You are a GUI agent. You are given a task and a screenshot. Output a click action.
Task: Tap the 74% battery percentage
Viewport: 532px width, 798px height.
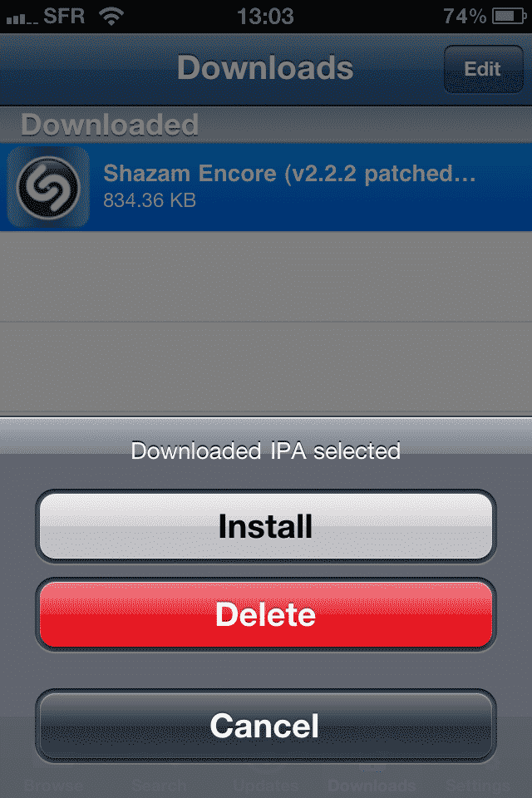pos(465,17)
